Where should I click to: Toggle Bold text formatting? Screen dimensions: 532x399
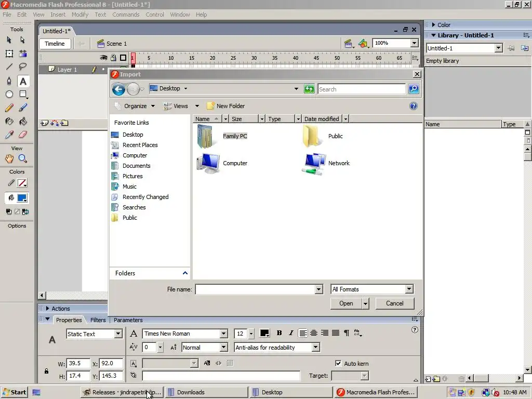tap(279, 333)
